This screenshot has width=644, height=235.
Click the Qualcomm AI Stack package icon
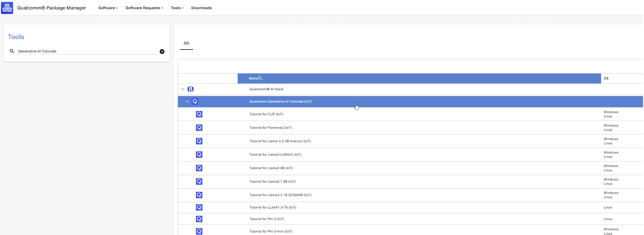tap(191, 89)
